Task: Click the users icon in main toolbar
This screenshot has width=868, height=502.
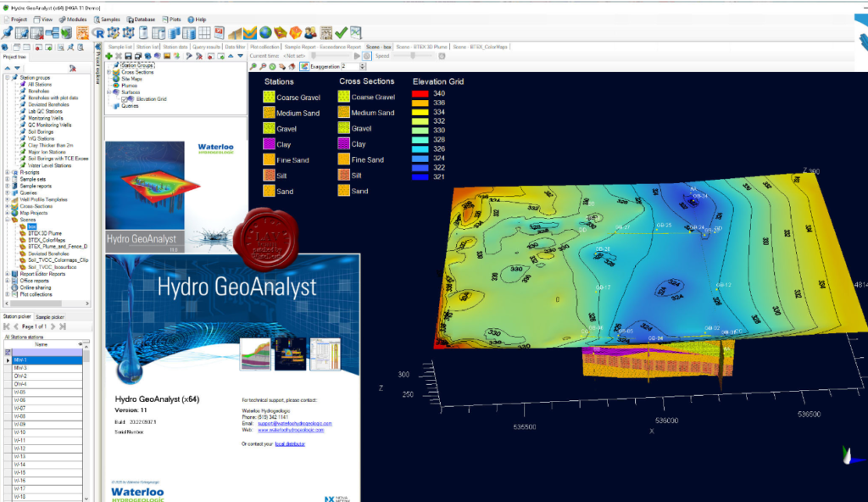Action: click(310, 33)
